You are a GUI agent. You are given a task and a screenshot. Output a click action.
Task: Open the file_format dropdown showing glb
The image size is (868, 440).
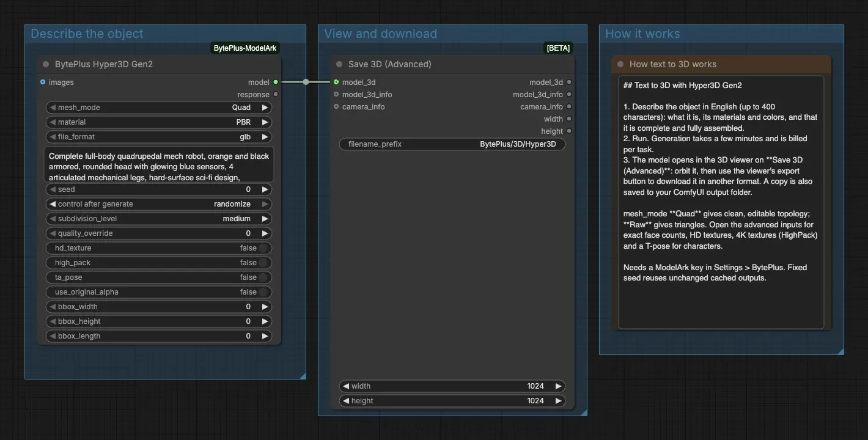point(159,137)
